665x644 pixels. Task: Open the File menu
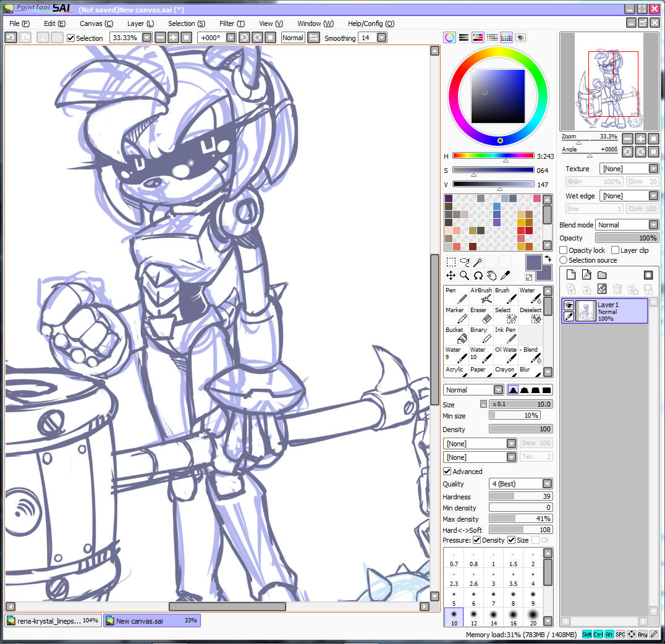(x=20, y=23)
